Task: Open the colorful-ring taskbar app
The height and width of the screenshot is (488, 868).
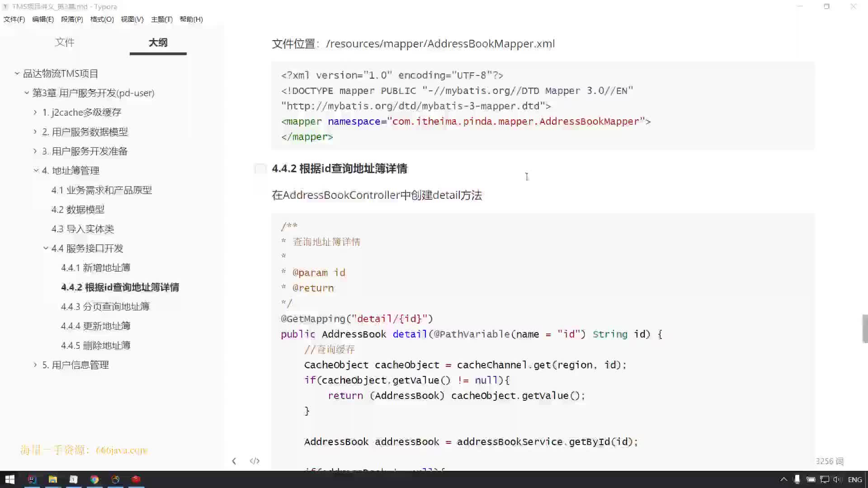Action: [x=115, y=479]
